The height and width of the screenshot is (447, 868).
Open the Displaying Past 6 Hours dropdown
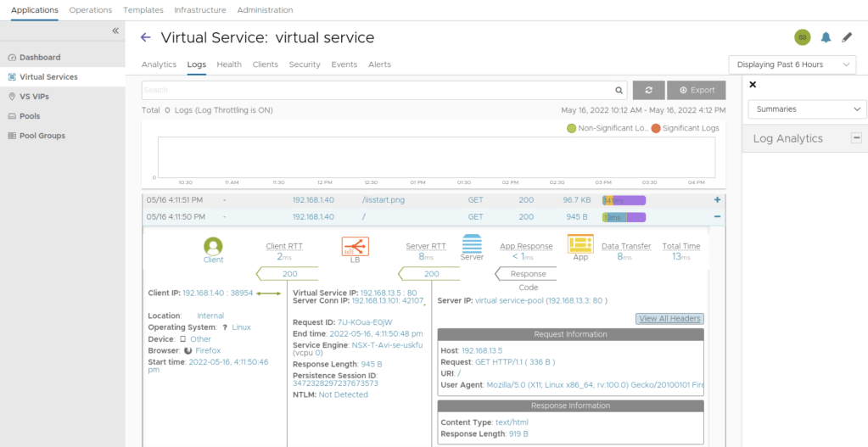click(x=792, y=64)
